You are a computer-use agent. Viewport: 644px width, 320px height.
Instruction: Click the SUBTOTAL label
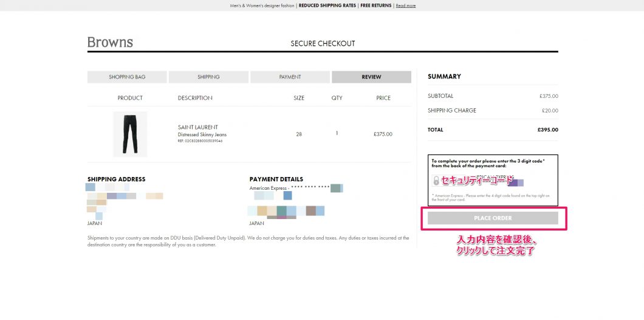click(440, 96)
